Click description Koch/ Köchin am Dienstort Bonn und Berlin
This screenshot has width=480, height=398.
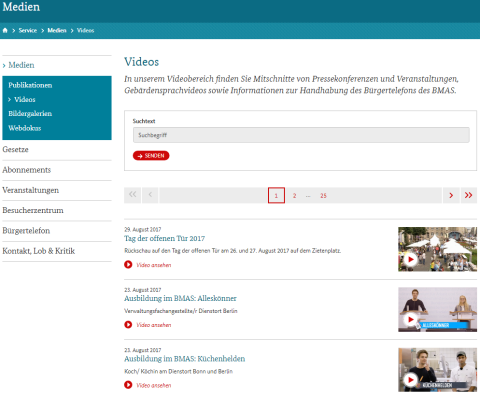[x=179, y=371]
